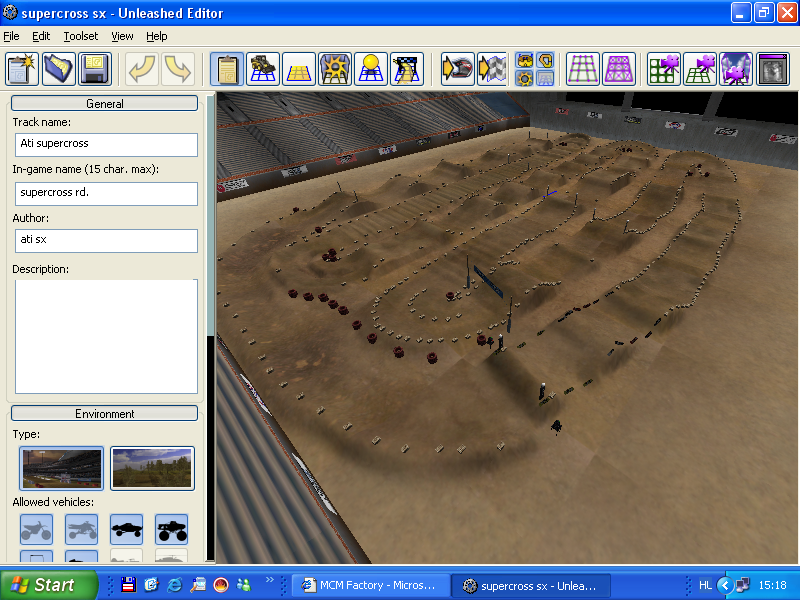The height and width of the screenshot is (600, 800).
Task: Select the outdoor forest environment thumbnail
Action: [152, 468]
